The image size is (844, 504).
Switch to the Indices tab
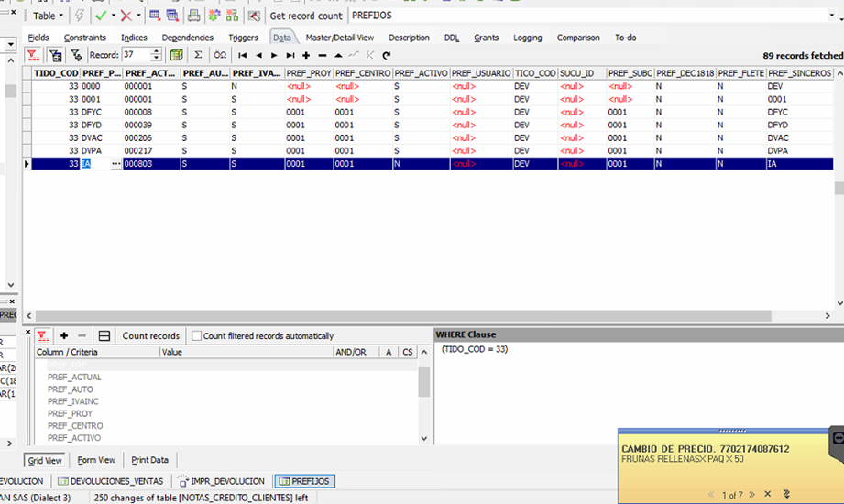point(134,38)
